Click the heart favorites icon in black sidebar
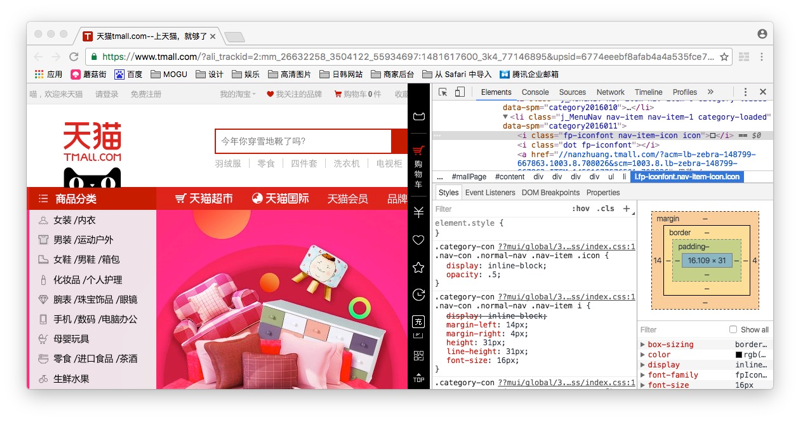Image resolution: width=800 pixels, height=421 pixels. (418, 240)
